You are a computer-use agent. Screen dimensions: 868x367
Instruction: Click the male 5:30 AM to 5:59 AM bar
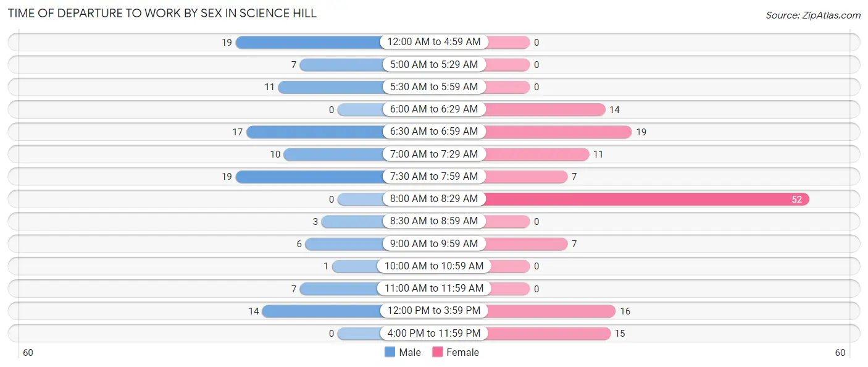point(330,87)
